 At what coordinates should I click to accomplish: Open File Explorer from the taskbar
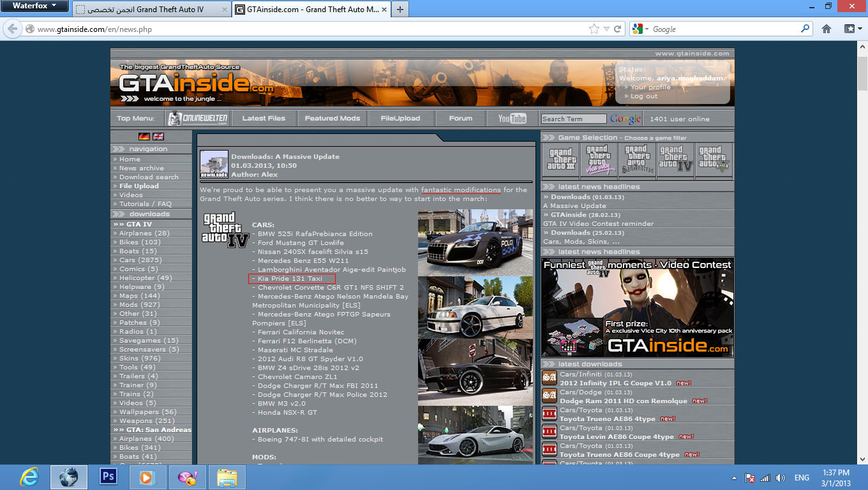[227, 477]
